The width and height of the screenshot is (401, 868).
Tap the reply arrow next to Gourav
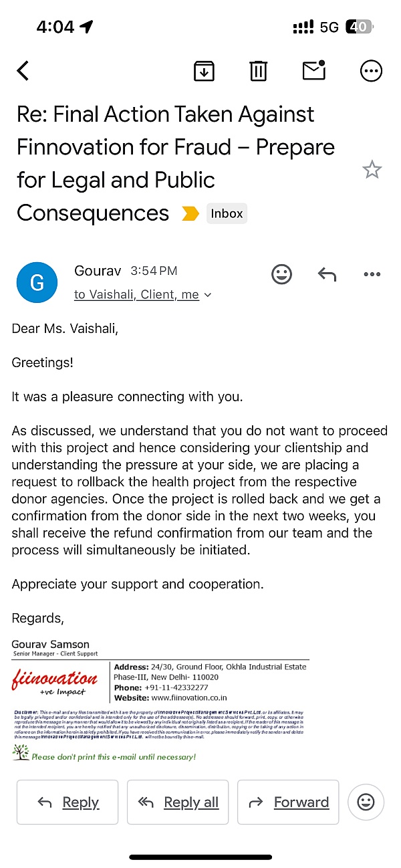point(327,274)
